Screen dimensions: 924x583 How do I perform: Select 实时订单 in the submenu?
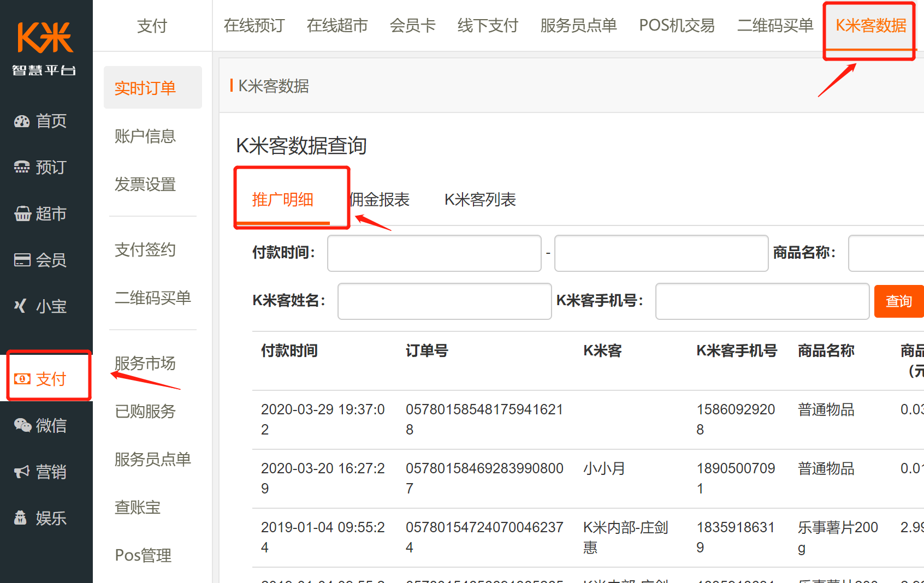153,88
